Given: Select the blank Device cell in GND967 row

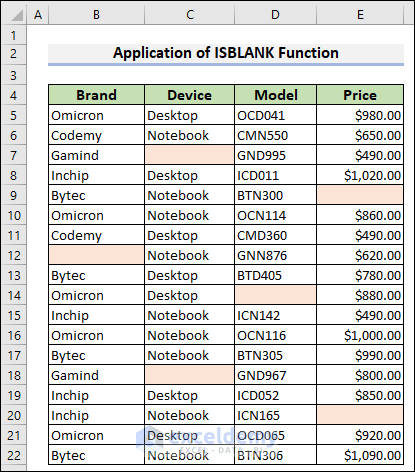Looking at the screenshot, I should pyautogui.click(x=189, y=375).
